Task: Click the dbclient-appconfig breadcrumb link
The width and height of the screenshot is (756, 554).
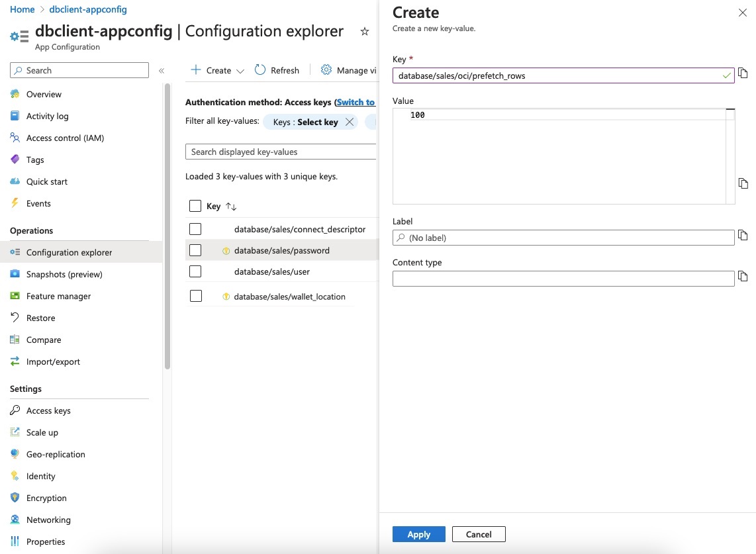Action: [x=88, y=9]
